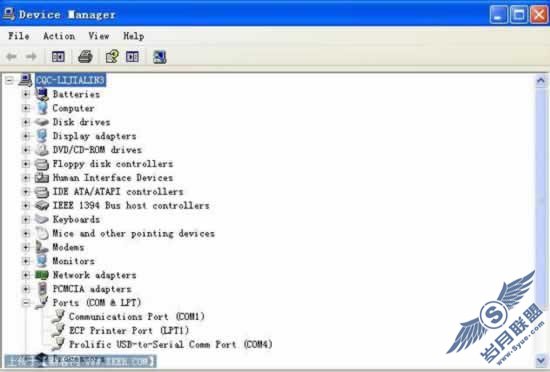Viewport: 550px width, 372px height.
Task: Maximize the Device Manager window
Action: [519, 15]
